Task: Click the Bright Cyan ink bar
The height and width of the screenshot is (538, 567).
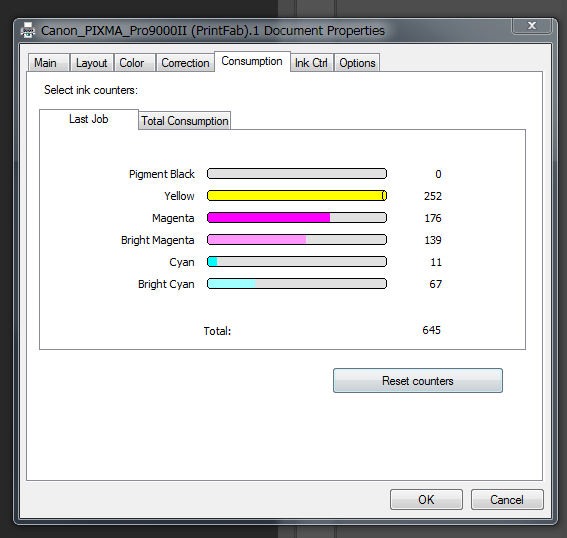Action: 297,284
